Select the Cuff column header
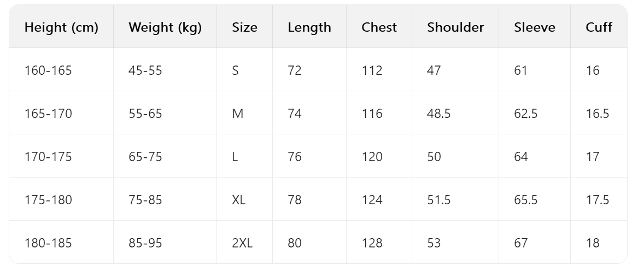 coord(599,27)
